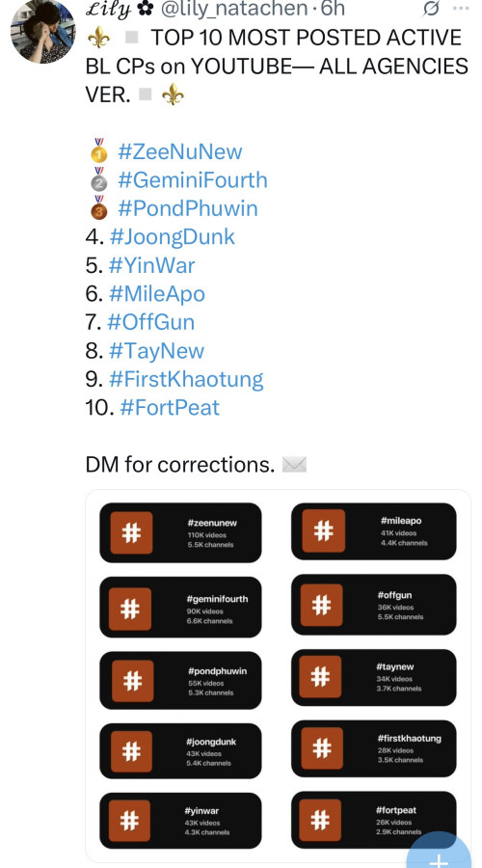The height and width of the screenshot is (868, 482).
Task: Open the #ZeeNuNew hashtag link
Action: pos(180,151)
